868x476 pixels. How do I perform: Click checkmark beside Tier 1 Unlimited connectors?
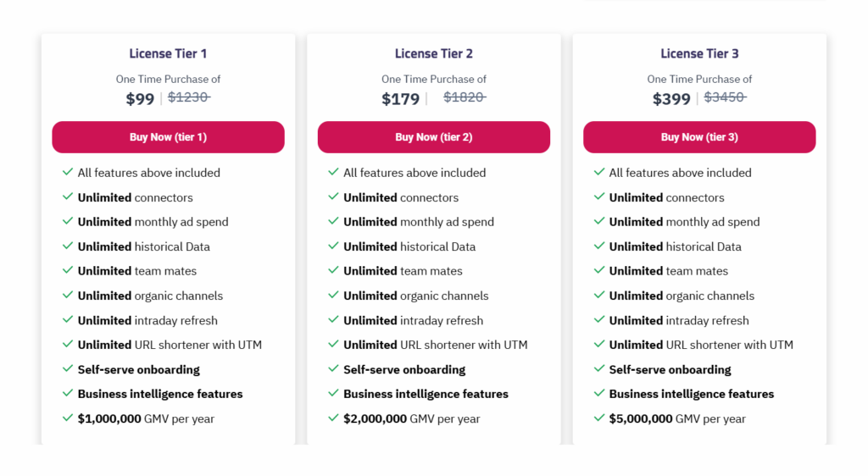click(68, 196)
